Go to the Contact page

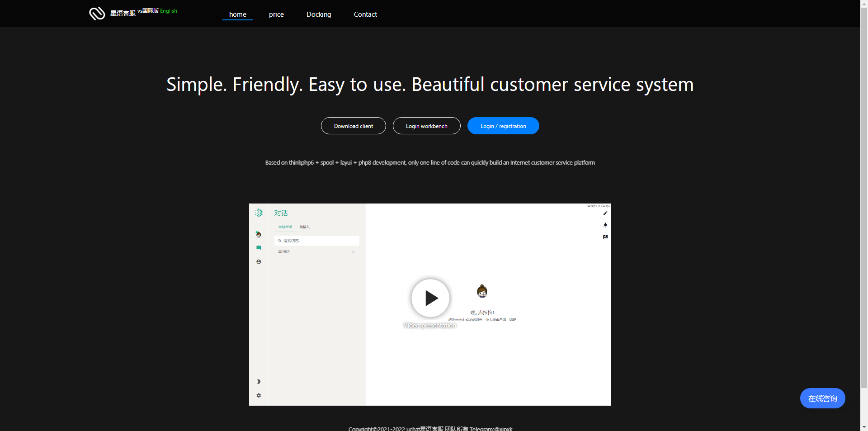coord(365,14)
